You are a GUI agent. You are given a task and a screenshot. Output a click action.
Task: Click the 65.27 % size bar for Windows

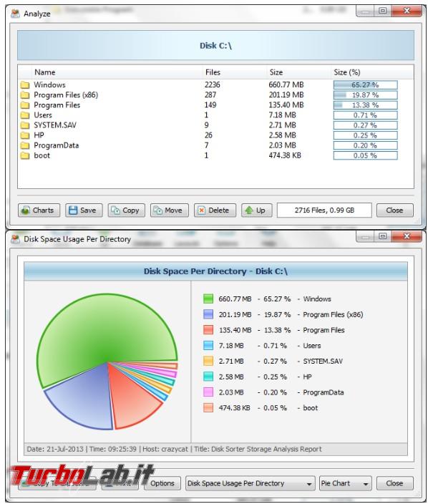tap(365, 85)
